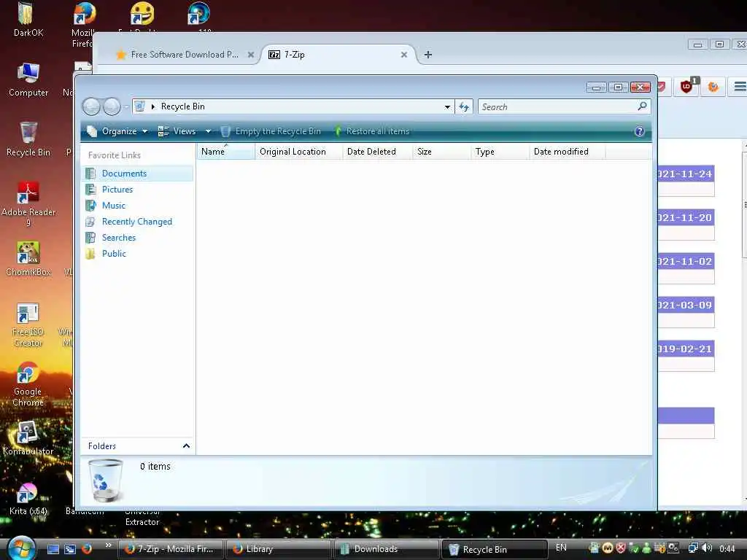
Task: Launch Firefox from quick launch
Action: tap(87, 549)
